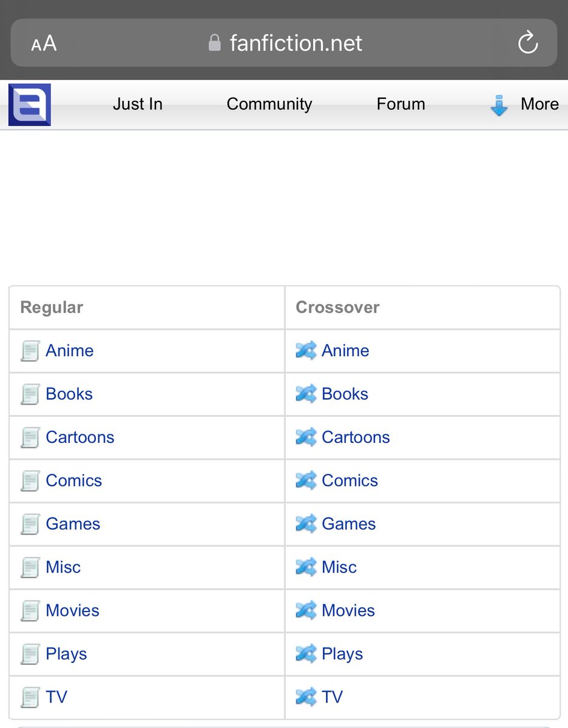Tap the shuffle icon beside crossover TV
Screen dimensions: 568x728
click(306, 698)
